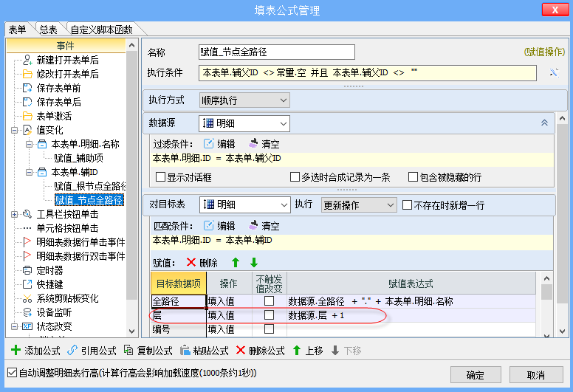Image resolution: width=573 pixels, height=392 pixels.
Task: Click 上移 to move formula up
Action: [308, 351]
